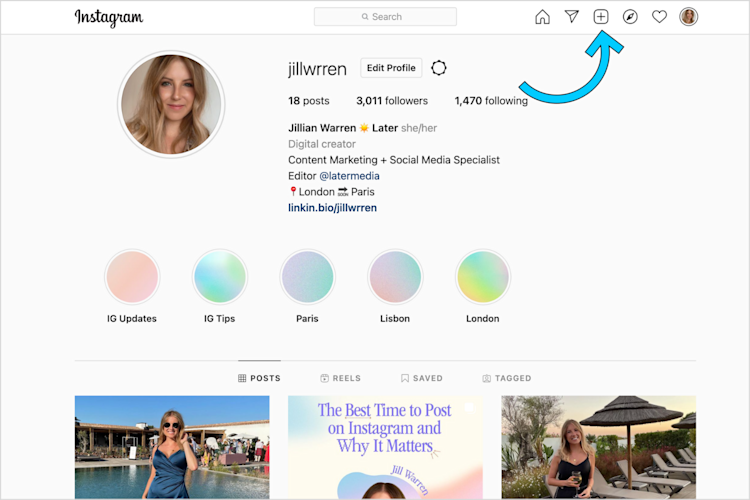Switch to the TAGGED tab
The width and height of the screenshot is (750, 500).
pyautogui.click(x=507, y=378)
